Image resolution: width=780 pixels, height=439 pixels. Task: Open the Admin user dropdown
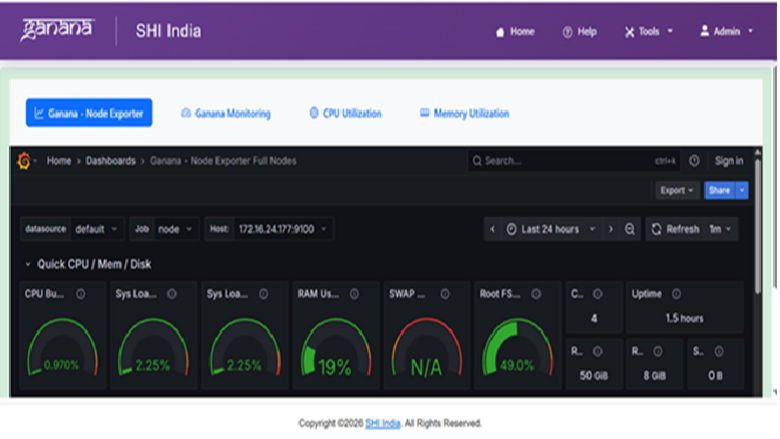point(726,32)
